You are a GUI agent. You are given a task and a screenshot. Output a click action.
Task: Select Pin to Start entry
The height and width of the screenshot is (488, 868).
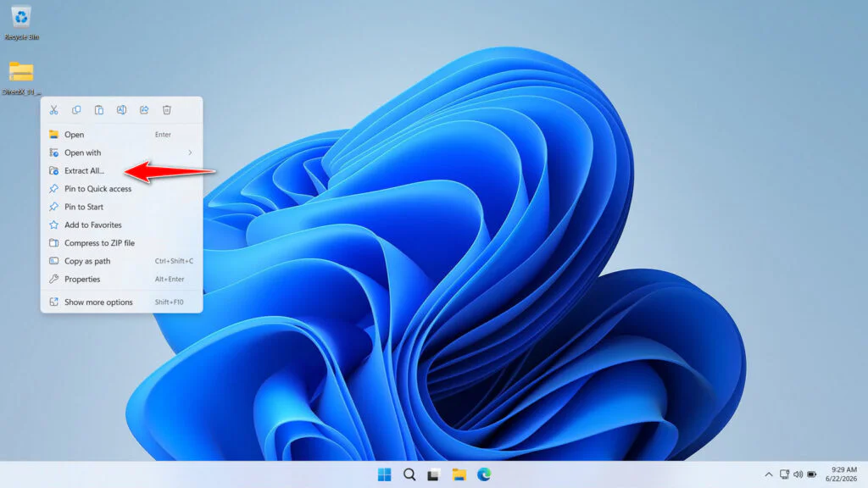[121, 207]
